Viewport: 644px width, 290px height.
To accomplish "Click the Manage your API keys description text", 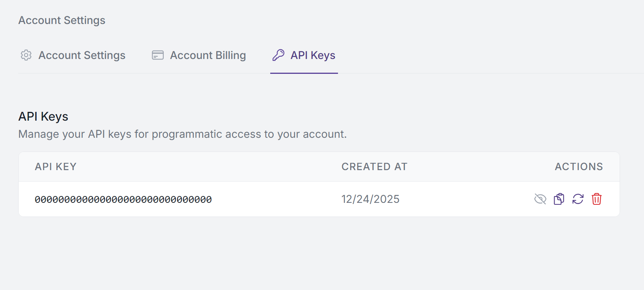I will pyautogui.click(x=183, y=134).
